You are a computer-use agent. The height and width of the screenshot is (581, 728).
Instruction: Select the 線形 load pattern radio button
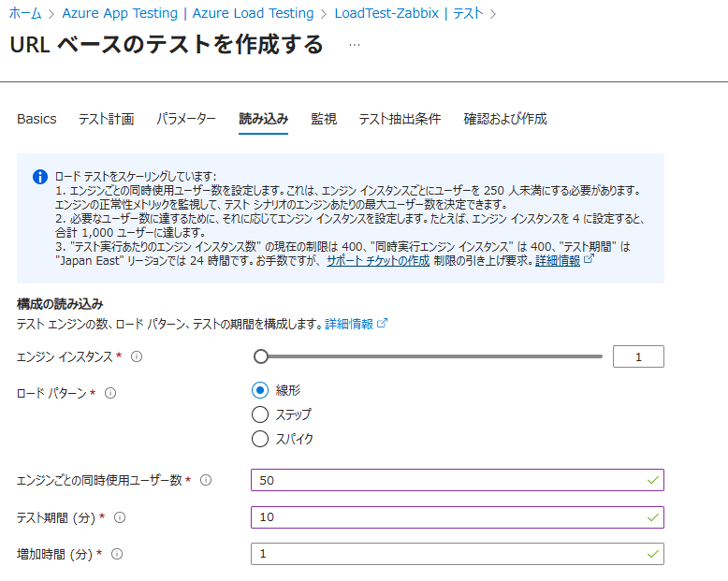coord(261,390)
